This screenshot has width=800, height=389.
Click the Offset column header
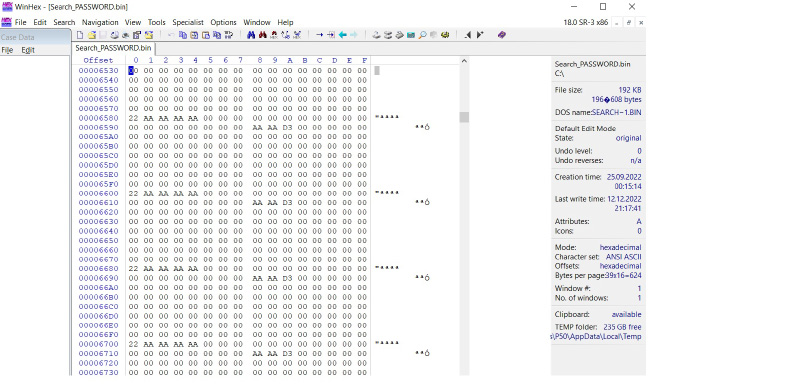pyautogui.click(x=98, y=60)
